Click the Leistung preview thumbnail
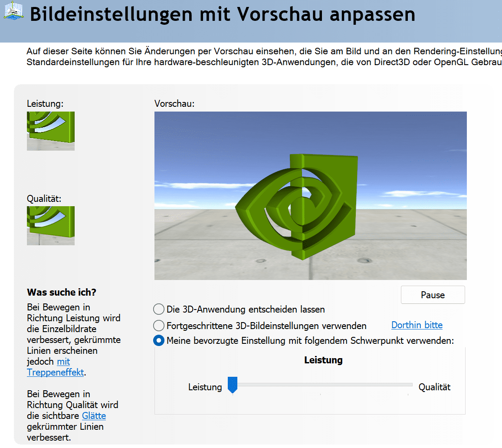 [x=51, y=131]
